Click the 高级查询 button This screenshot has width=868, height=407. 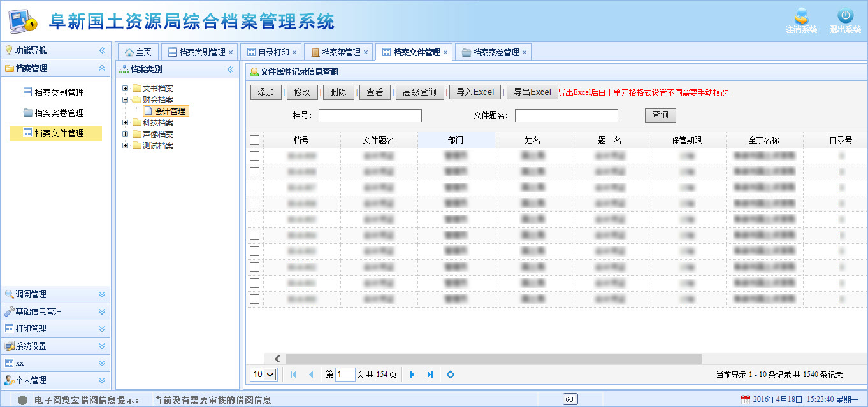click(x=420, y=92)
